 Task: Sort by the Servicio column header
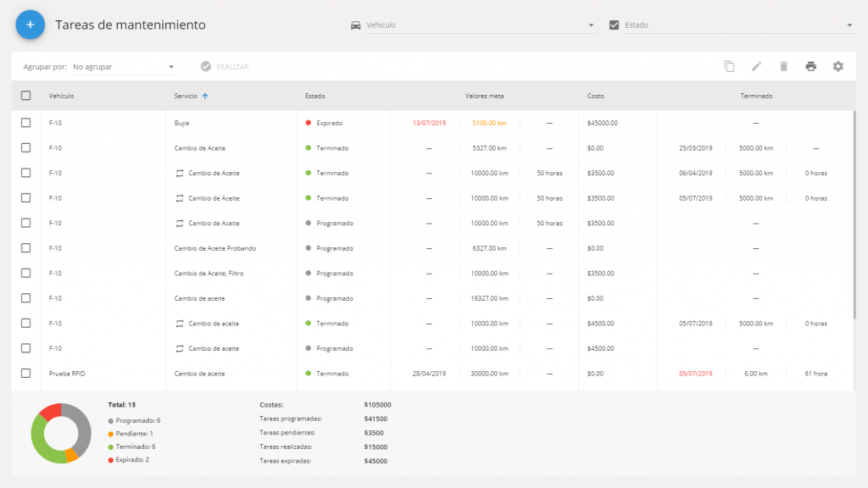click(186, 97)
